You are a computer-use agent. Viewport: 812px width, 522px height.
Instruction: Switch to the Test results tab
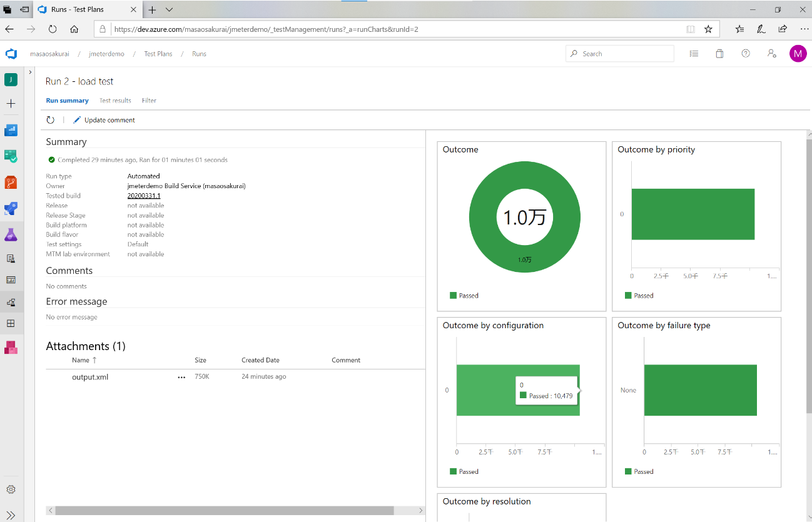[115, 101]
